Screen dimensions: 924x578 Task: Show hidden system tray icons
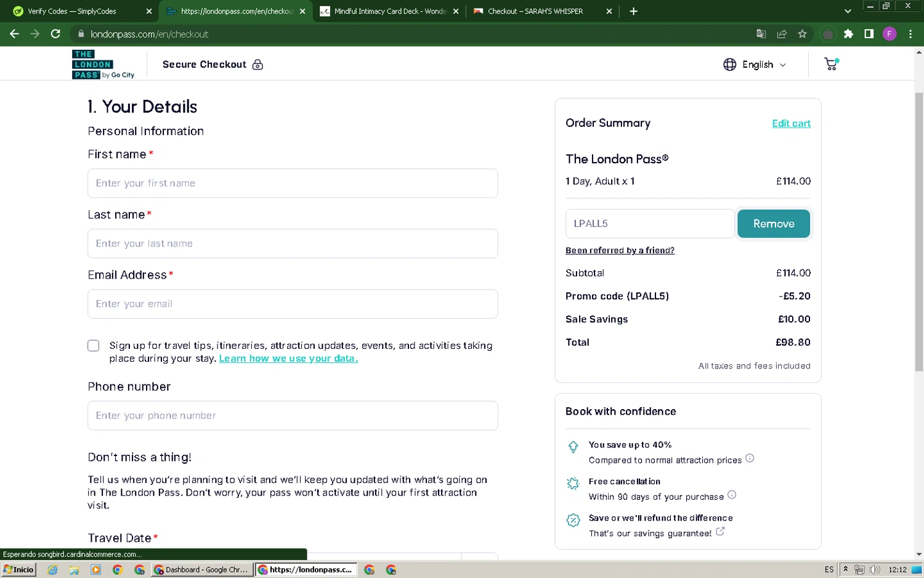tap(846, 569)
